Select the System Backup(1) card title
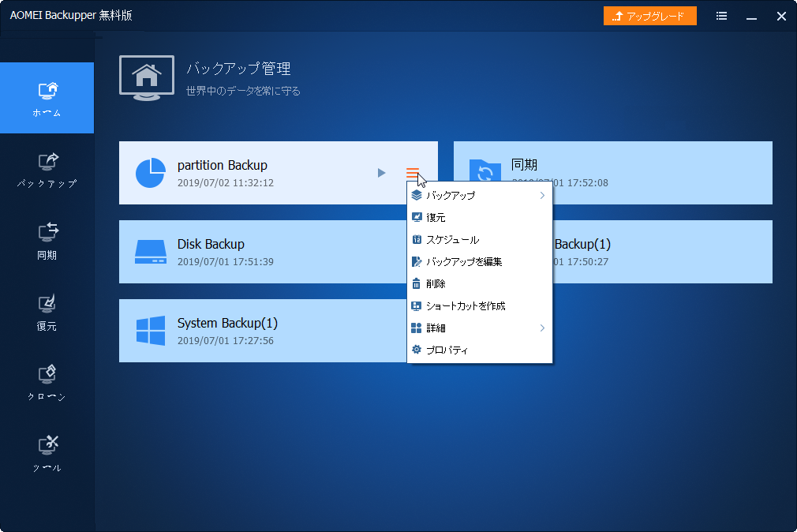The height and width of the screenshot is (532, 797). coord(227,324)
